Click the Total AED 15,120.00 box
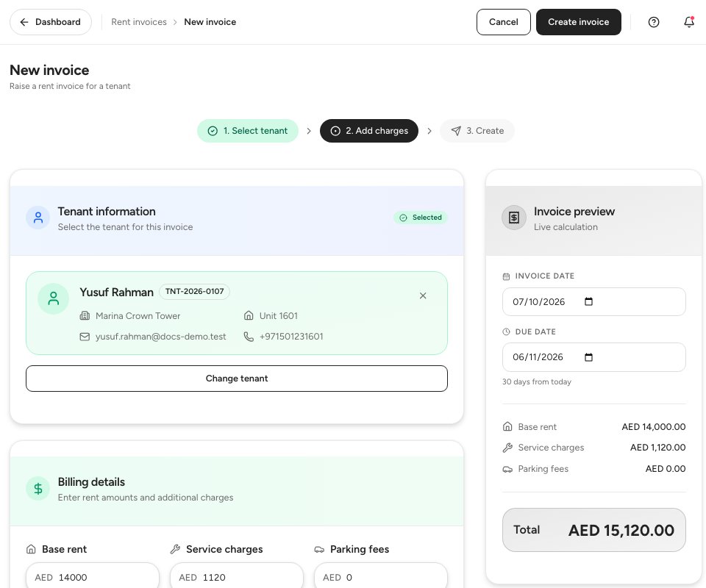 [x=594, y=530]
